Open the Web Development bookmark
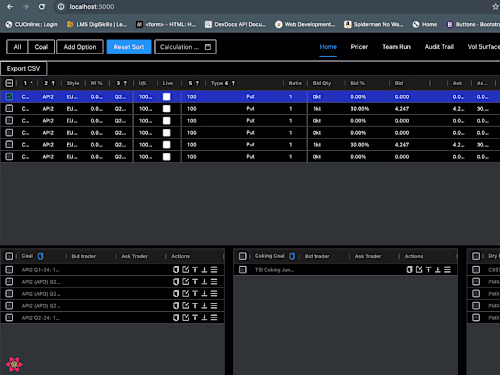Viewport: 500px width, 375px height. point(305,24)
